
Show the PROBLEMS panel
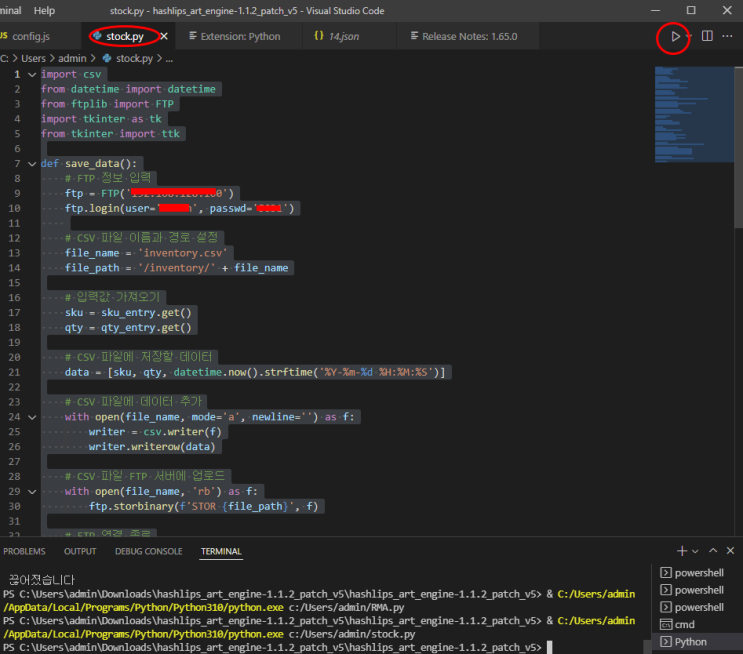(24, 551)
